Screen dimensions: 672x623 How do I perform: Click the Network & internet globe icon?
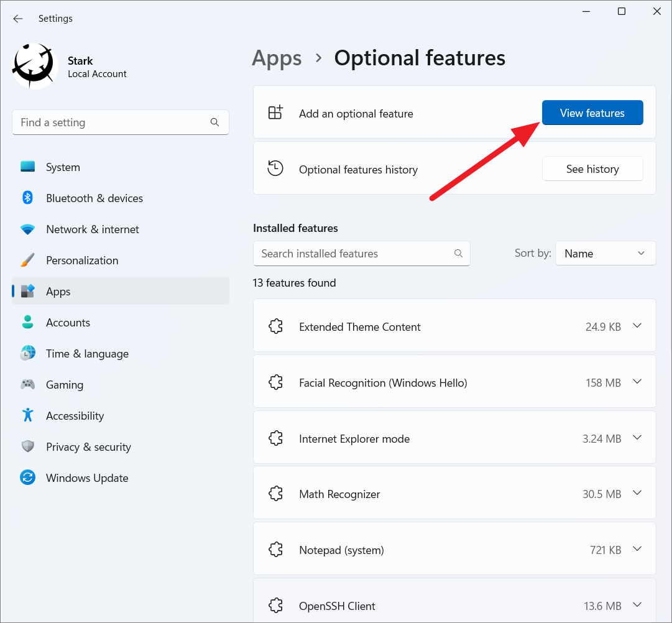click(27, 229)
